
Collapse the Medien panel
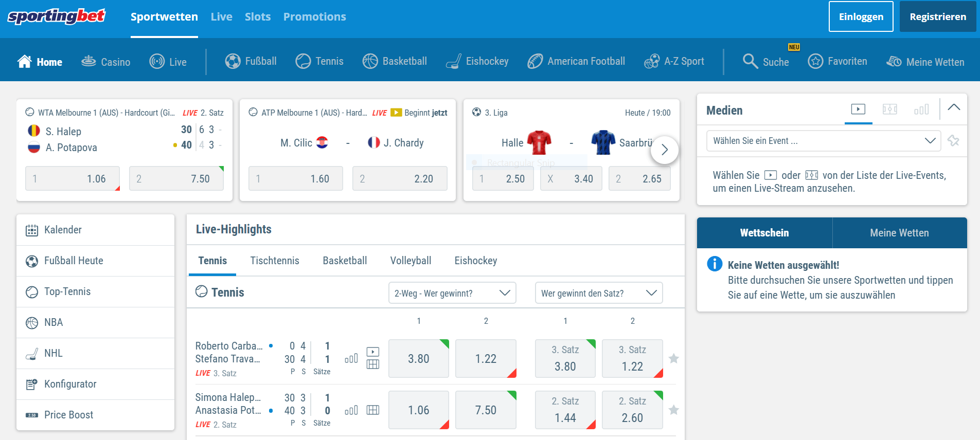(x=954, y=108)
